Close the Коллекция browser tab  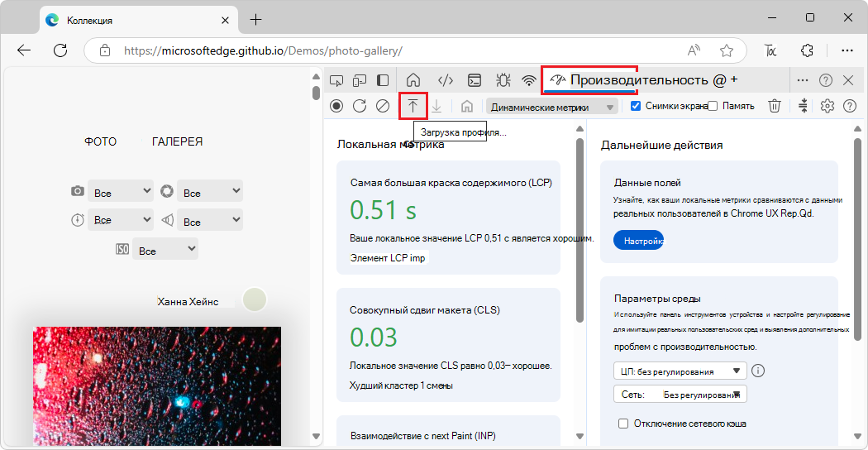point(226,21)
